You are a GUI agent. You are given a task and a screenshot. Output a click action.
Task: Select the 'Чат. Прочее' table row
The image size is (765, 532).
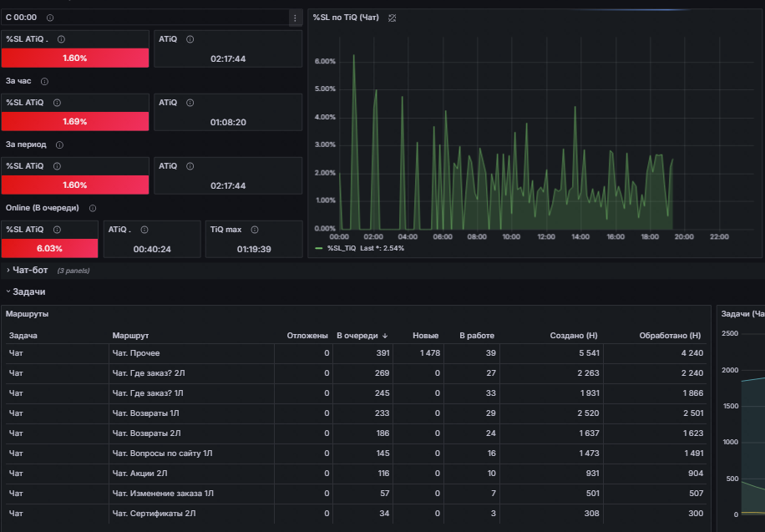356,353
